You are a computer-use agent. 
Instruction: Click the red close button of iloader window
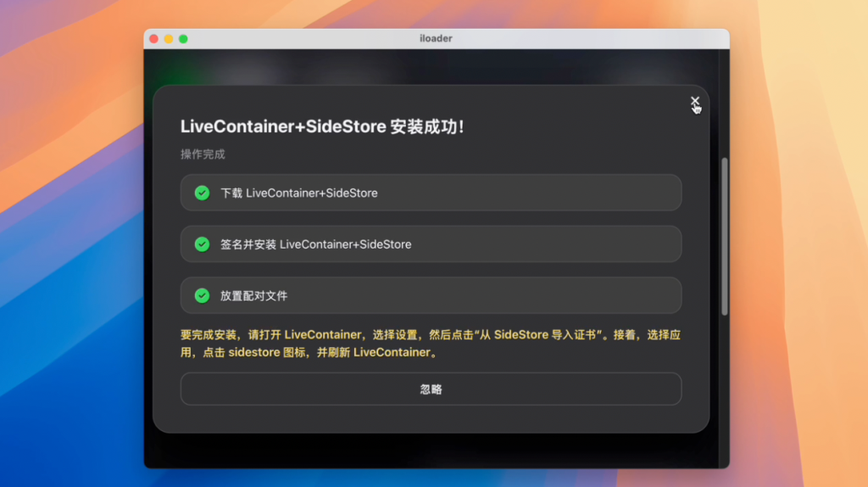click(154, 39)
